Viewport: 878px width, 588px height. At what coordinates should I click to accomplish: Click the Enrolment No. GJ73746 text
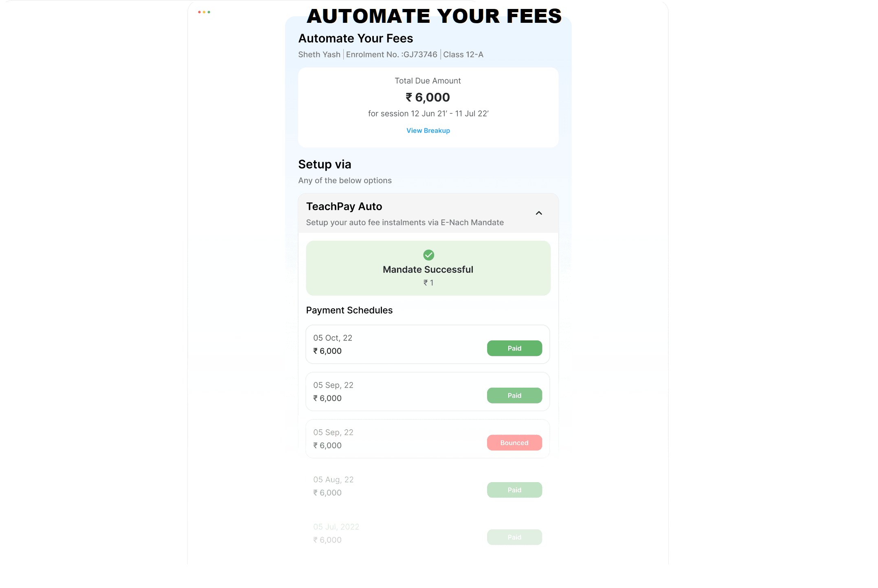391,55
